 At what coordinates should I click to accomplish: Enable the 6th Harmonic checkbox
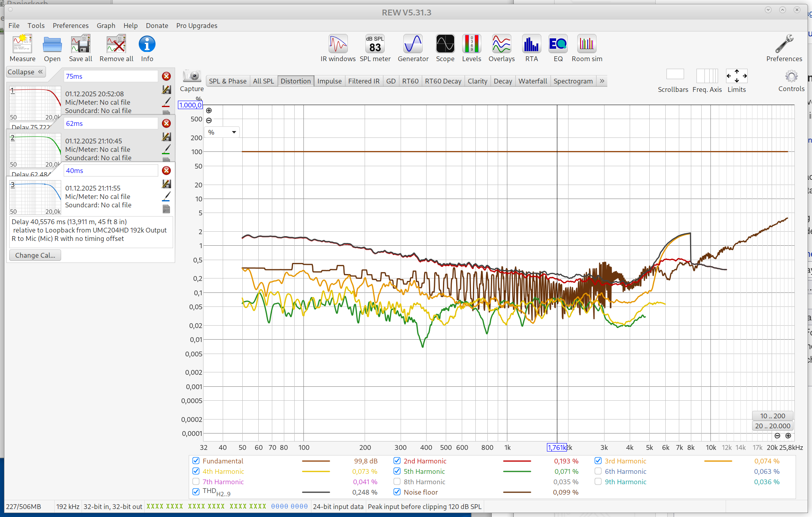click(598, 471)
